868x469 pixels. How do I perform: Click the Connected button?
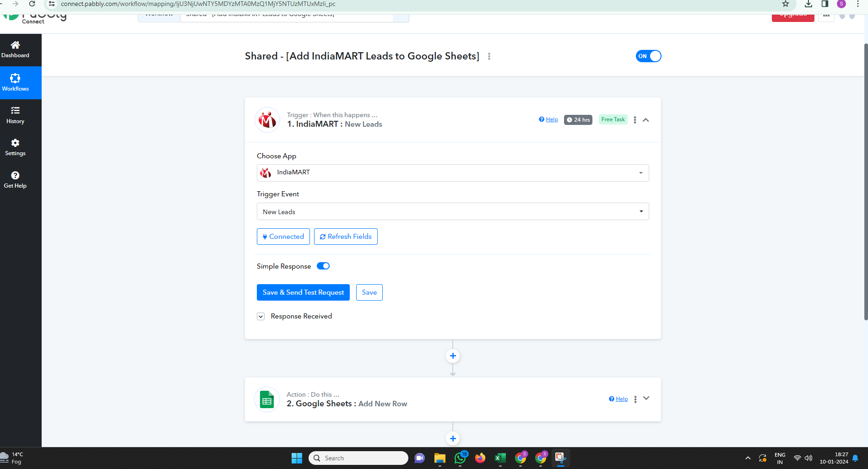(x=283, y=237)
